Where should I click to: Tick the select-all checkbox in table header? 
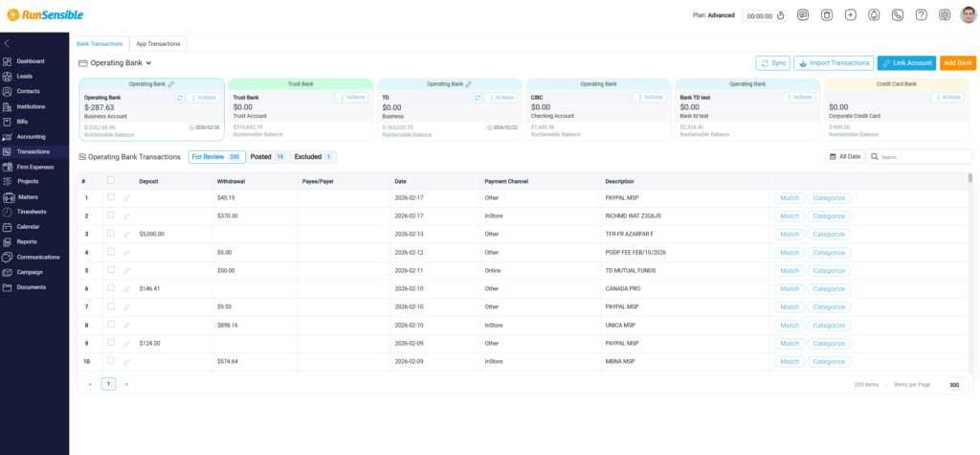click(111, 180)
